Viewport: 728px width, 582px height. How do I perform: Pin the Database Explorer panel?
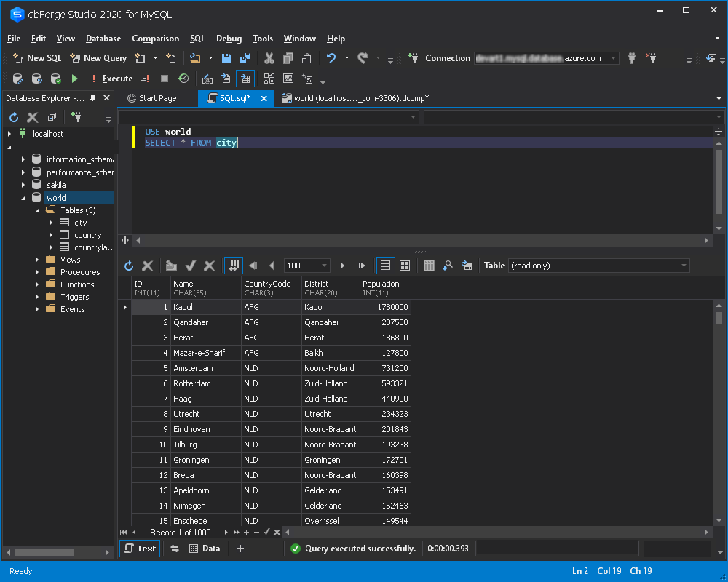(x=93, y=98)
